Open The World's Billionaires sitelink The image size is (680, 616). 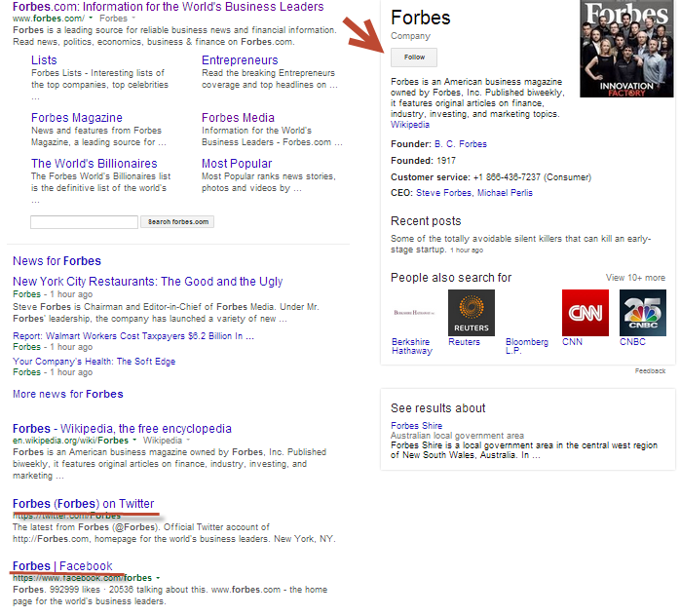tap(94, 164)
